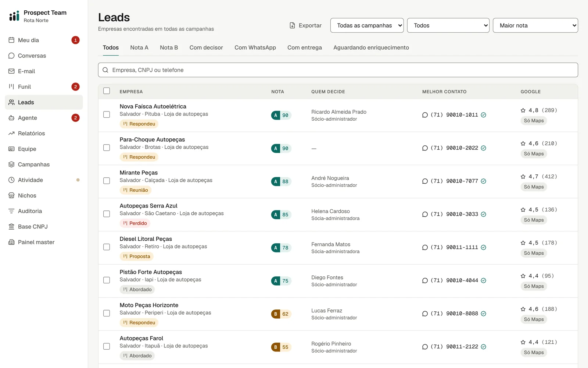Click phone number (71) 90011-2122
The image size is (588, 368).
tap(454, 347)
